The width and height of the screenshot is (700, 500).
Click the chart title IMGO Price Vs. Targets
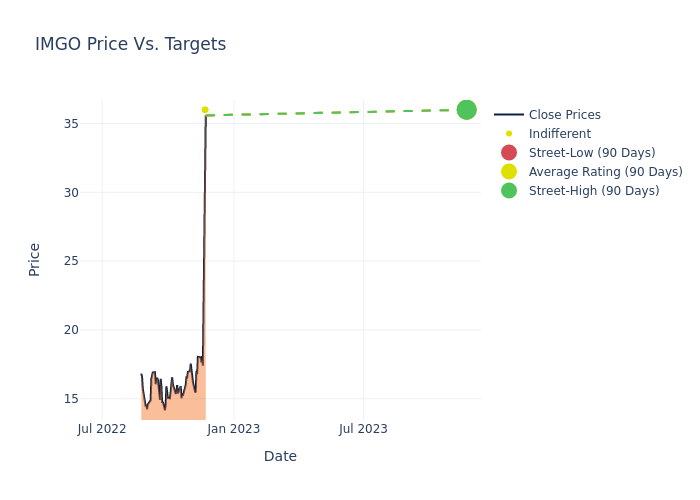[130, 44]
